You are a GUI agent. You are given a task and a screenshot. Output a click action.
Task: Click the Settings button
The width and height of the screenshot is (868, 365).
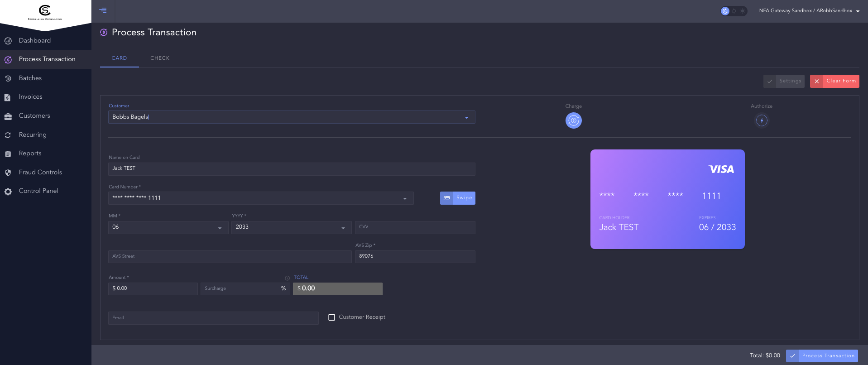click(x=784, y=81)
